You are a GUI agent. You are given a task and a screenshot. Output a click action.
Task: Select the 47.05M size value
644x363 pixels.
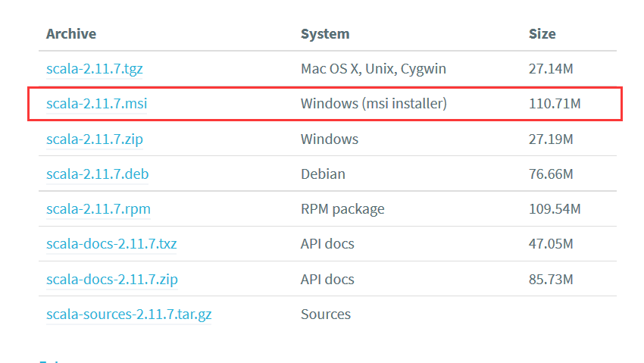click(551, 244)
